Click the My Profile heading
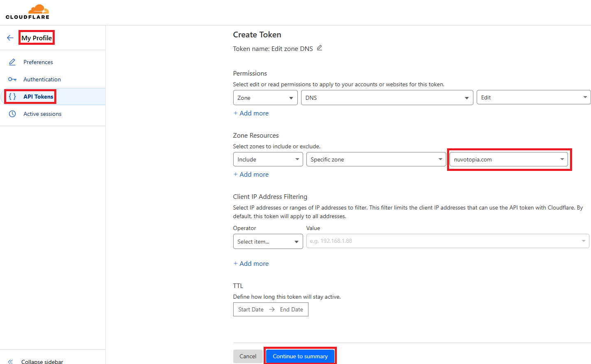This screenshot has height=364, width=591. (37, 38)
